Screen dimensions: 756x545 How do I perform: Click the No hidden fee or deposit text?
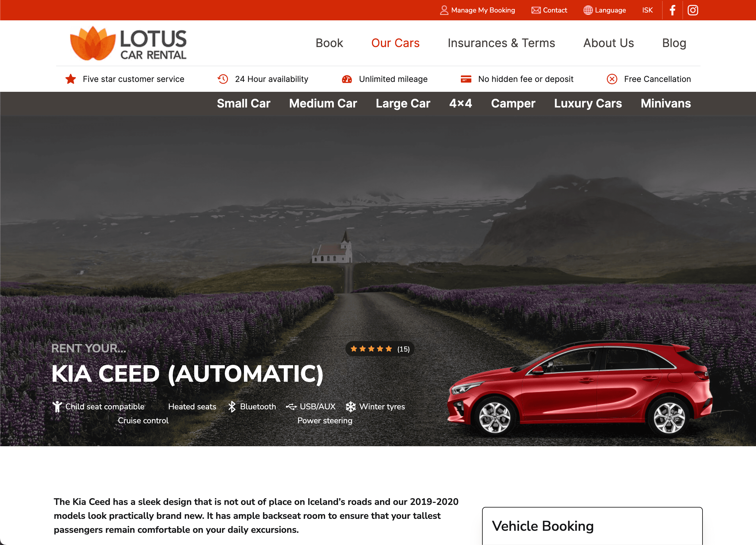[x=526, y=79]
